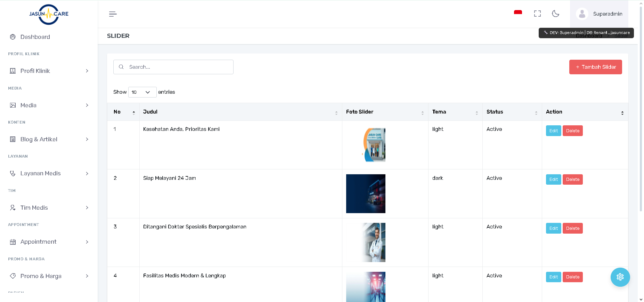Viewport: 644px width, 302px height.
Task: Click into the Search input field
Action: (177, 67)
